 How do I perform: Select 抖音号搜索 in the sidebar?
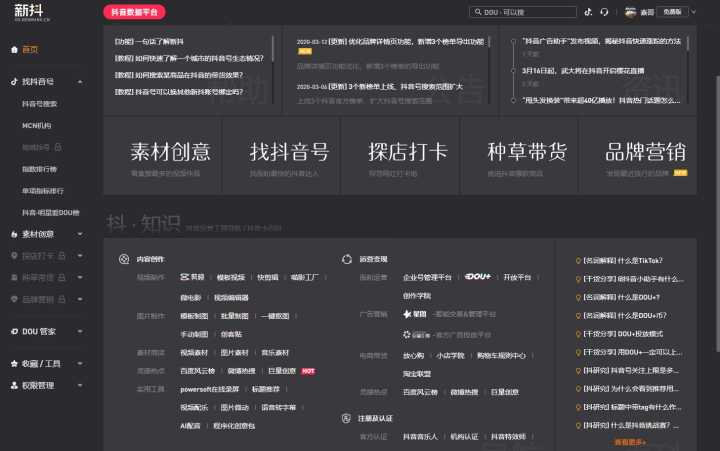(39, 104)
